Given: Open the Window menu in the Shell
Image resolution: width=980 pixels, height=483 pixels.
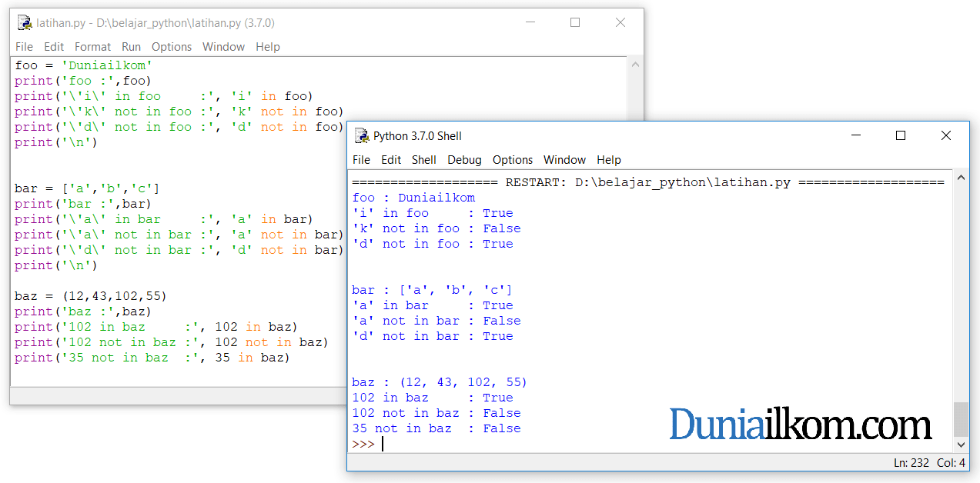Looking at the screenshot, I should coord(564,160).
